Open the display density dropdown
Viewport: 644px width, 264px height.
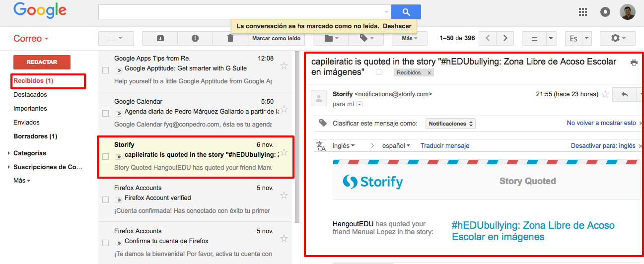(x=552, y=38)
